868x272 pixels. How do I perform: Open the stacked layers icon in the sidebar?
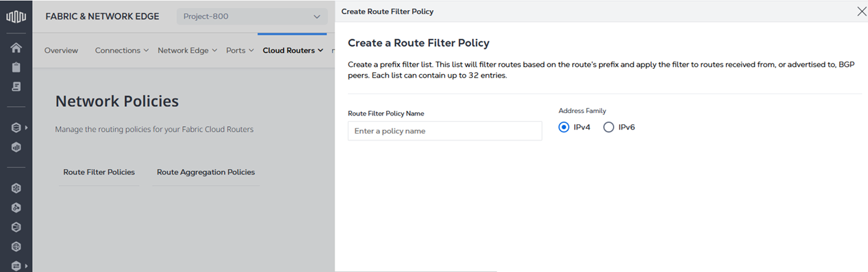[x=16, y=127]
